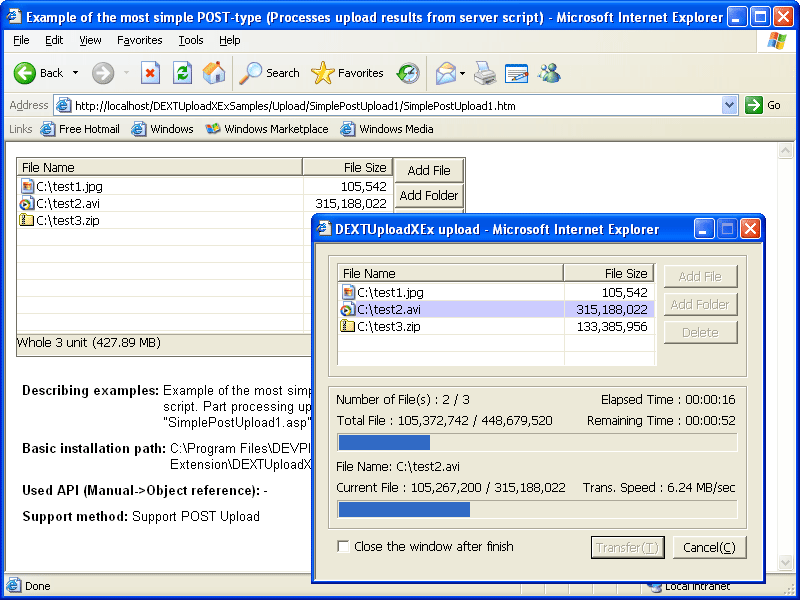Click the Mail toolbar icon
Viewport: 800px width, 600px height.
tap(444, 73)
